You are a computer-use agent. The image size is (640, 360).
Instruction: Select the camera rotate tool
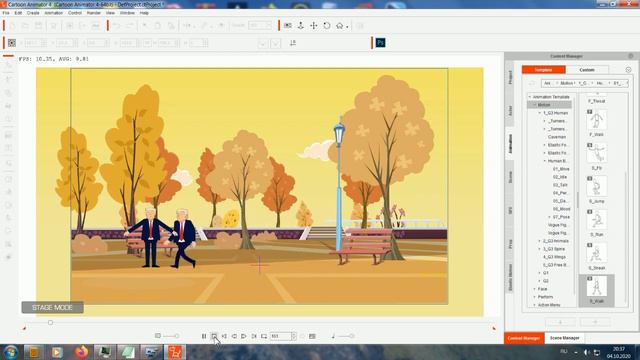(x=327, y=26)
